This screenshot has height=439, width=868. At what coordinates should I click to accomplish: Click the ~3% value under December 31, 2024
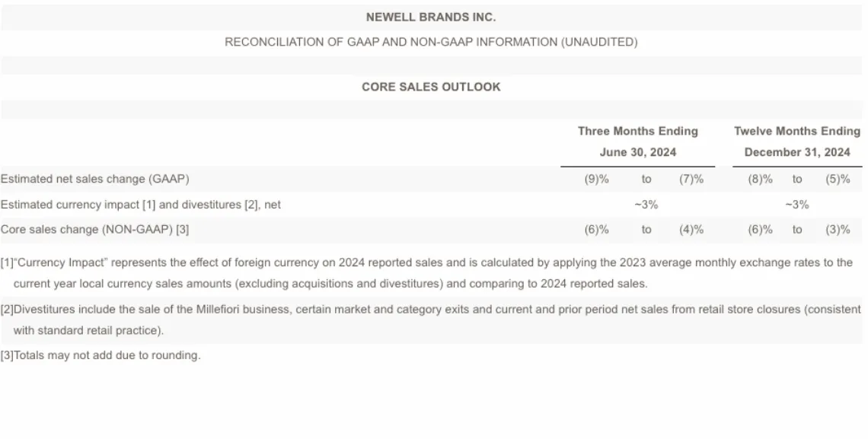(x=796, y=205)
